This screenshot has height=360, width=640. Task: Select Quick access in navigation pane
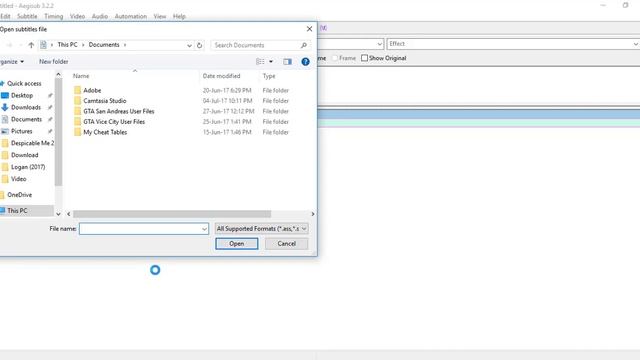[24, 83]
